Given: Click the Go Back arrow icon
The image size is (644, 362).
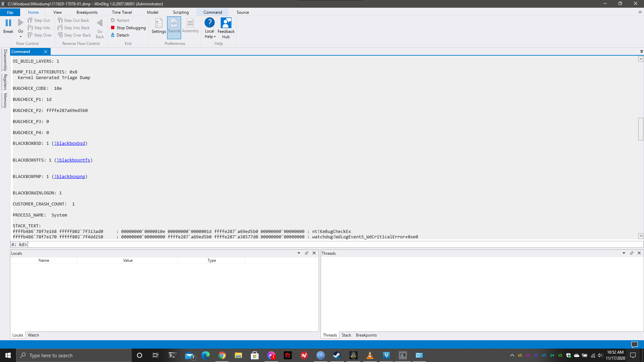Looking at the screenshot, I should tap(100, 23).
